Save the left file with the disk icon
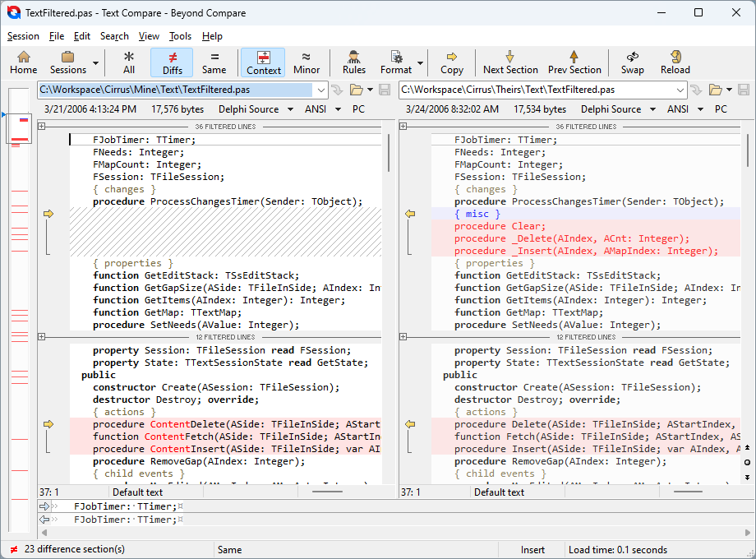Viewport: 756px width, 559px height. (x=385, y=91)
